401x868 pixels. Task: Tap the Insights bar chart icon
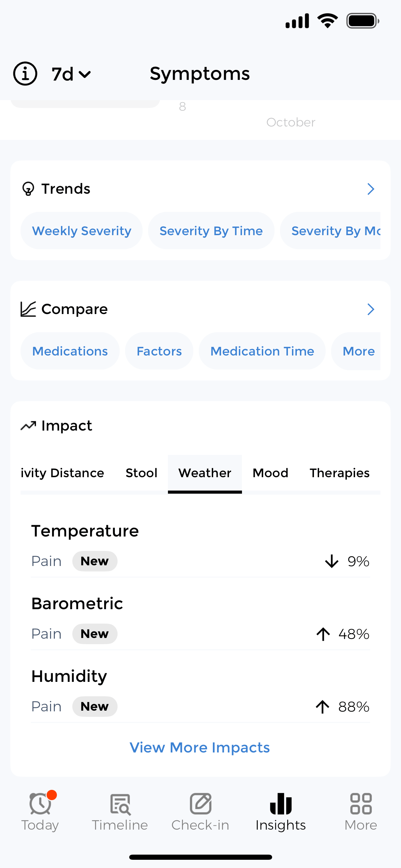[281, 804]
